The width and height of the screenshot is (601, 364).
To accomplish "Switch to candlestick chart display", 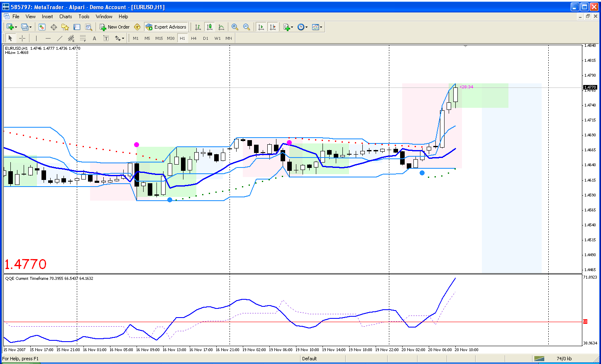I will pyautogui.click(x=210, y=27).
